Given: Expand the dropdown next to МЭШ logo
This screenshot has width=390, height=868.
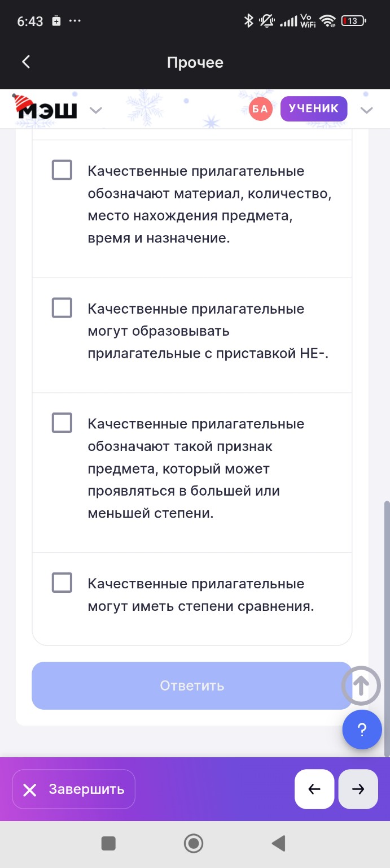Looking at the screenshot, I should click(x=95, y=110).
